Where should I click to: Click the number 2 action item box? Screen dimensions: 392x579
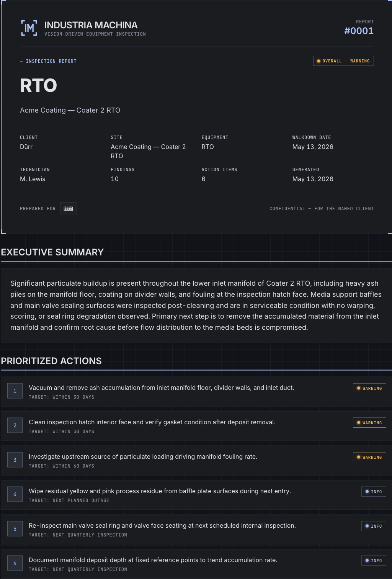[x=15, y=425]
